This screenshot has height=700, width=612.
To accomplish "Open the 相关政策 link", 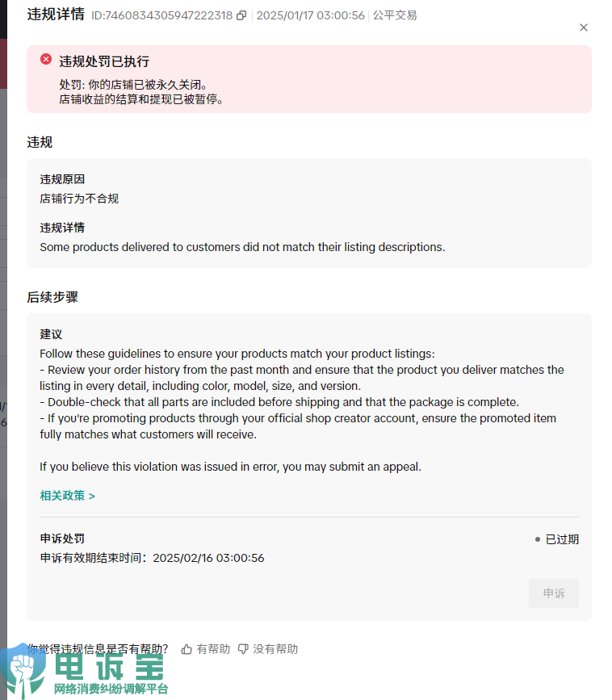I will [x=67, y=496].
